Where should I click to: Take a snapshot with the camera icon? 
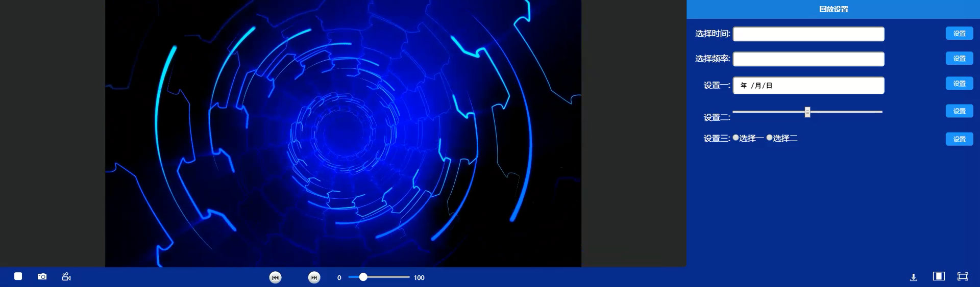[42, 276]
